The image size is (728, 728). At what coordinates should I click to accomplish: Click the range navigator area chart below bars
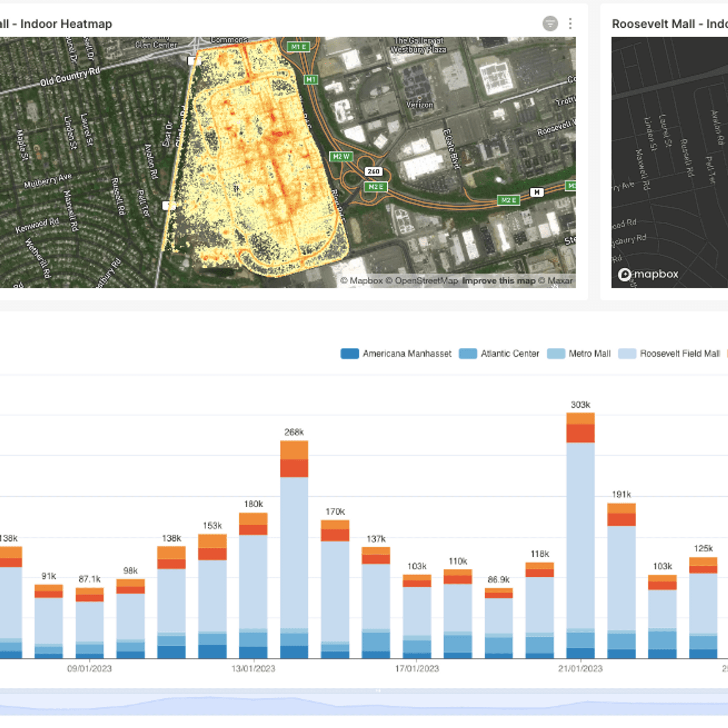(x=364, y=702)
